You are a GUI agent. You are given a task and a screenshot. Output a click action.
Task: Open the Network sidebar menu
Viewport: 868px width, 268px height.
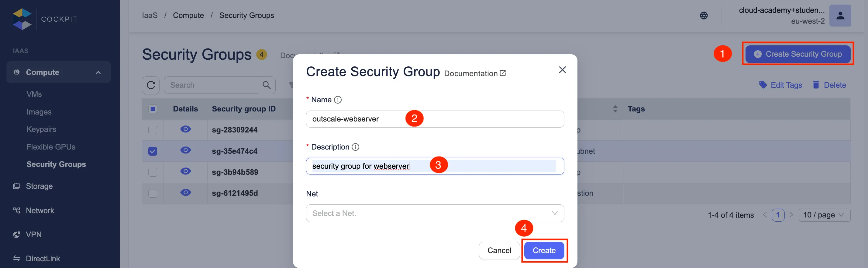tap(40, 211)
